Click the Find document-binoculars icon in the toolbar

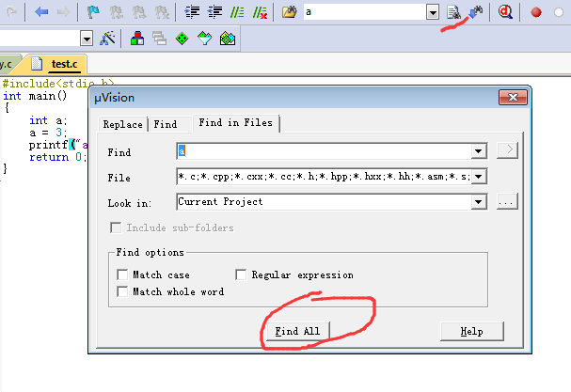click(x=453, y=12)
